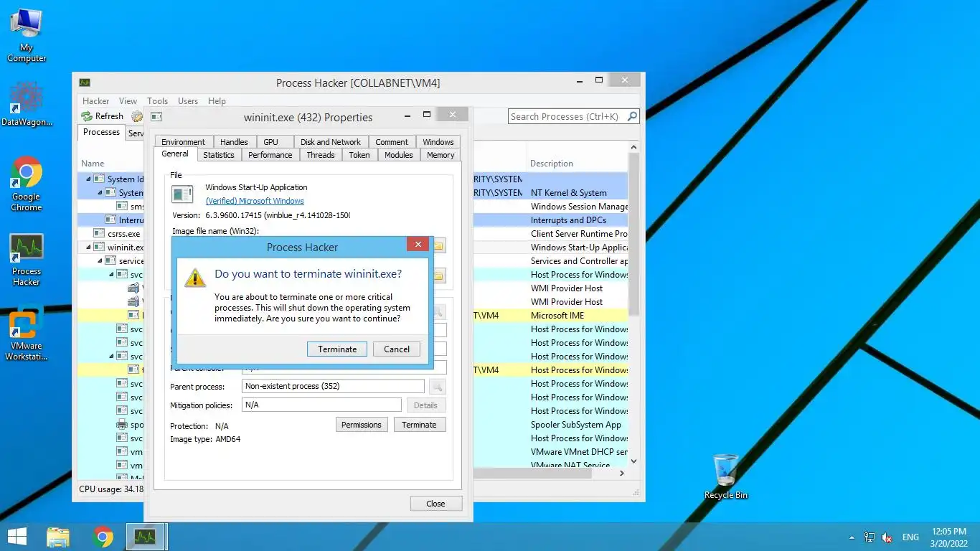Open the Process Hacker desktop shortcut

coord(27,260)
